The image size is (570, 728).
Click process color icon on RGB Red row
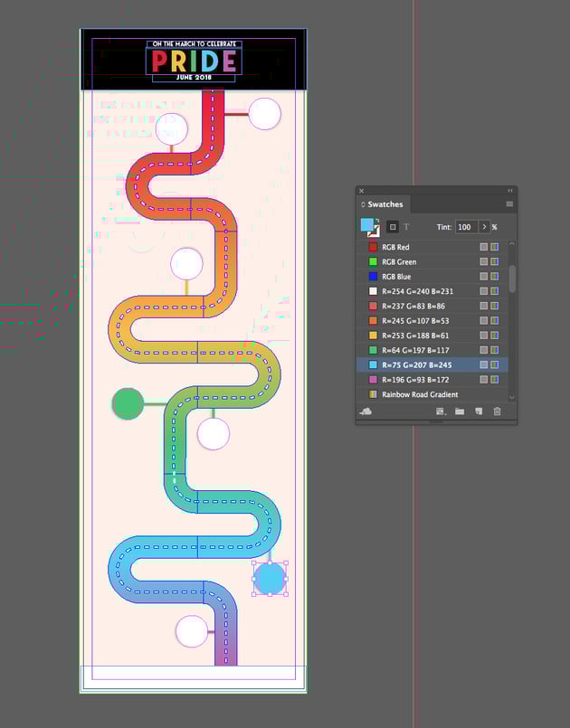coord(483,247)
